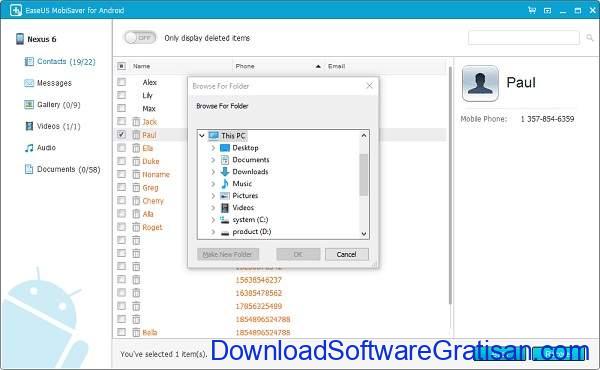Click trash icon next to Jack

136,122
